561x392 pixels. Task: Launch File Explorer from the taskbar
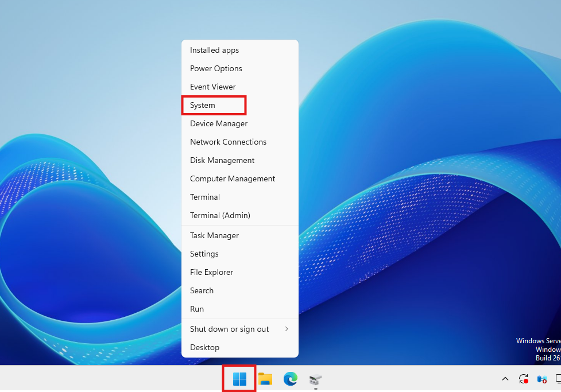click(x=265, y=379)
